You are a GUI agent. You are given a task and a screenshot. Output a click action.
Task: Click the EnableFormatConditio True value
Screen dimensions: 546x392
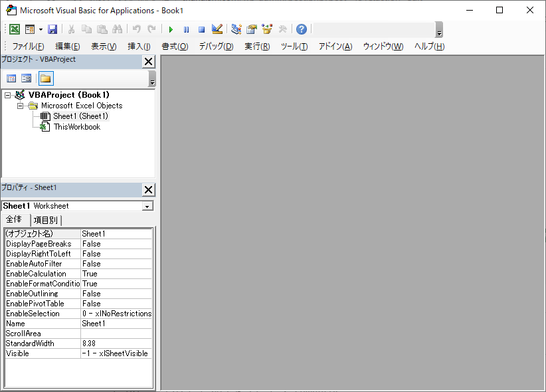pyautogui.click(x=116, y=284)
